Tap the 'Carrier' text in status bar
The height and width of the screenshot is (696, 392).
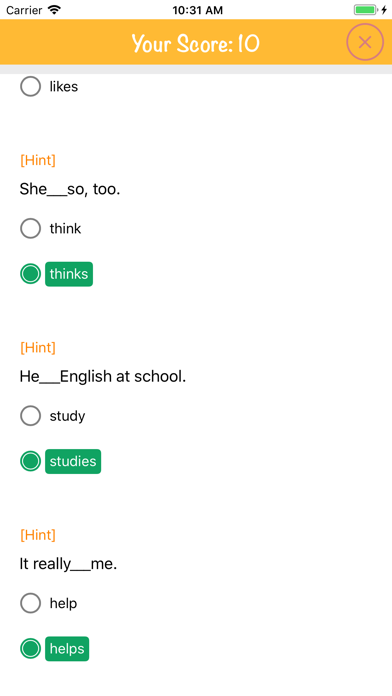click(x=24, y=10)
